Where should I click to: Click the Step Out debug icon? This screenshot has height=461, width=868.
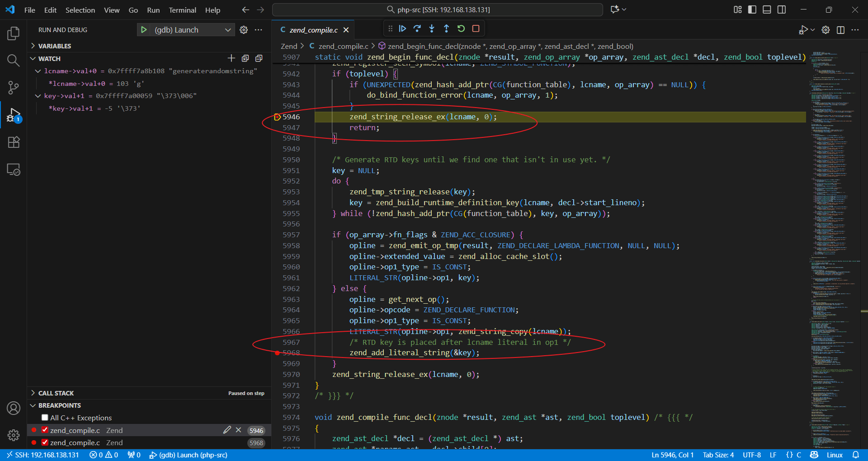pyautogui.click(x=446, y=28)
